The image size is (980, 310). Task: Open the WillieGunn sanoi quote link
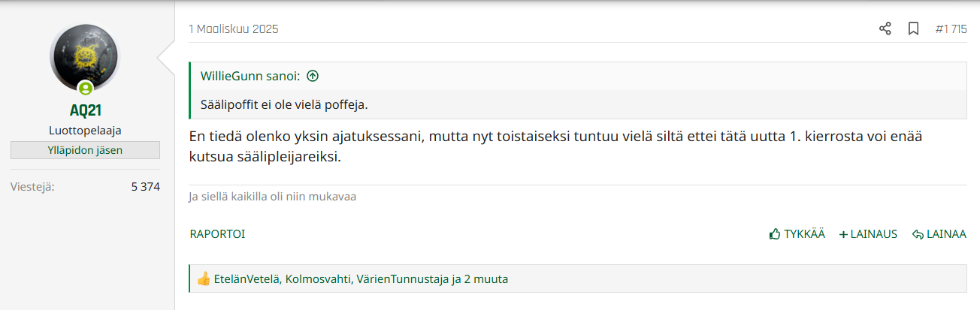[250, 76]
